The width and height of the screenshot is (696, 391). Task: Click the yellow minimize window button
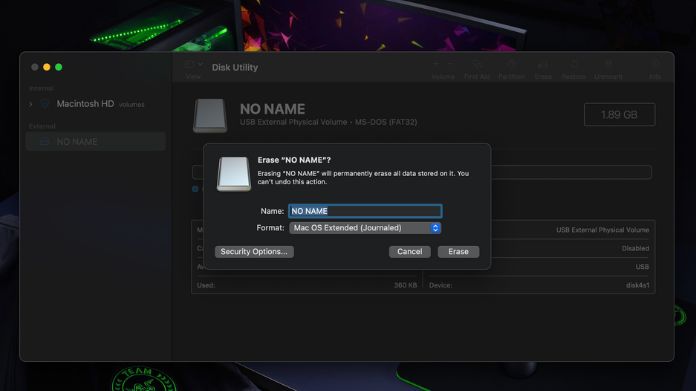(x=47, y=67)
